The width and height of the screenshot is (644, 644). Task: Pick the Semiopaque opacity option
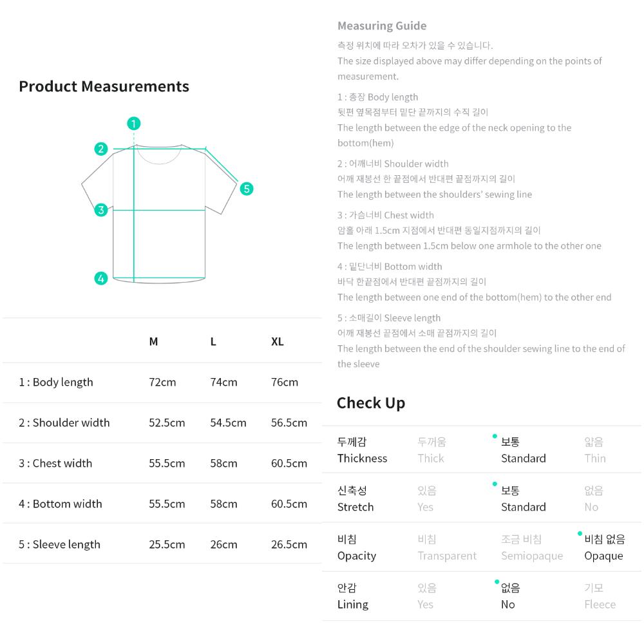532,547
